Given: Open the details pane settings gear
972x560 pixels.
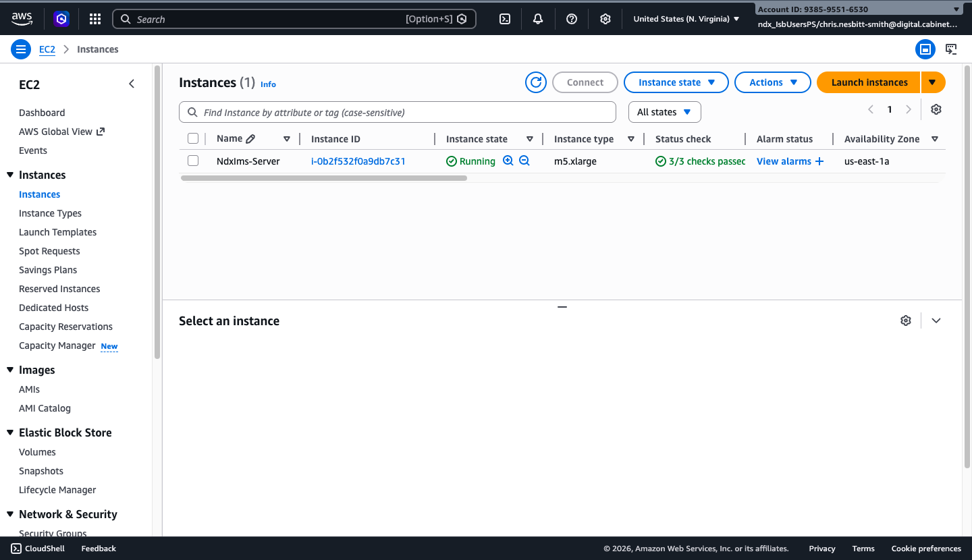Looking at the screenshot, I should 905,320.
